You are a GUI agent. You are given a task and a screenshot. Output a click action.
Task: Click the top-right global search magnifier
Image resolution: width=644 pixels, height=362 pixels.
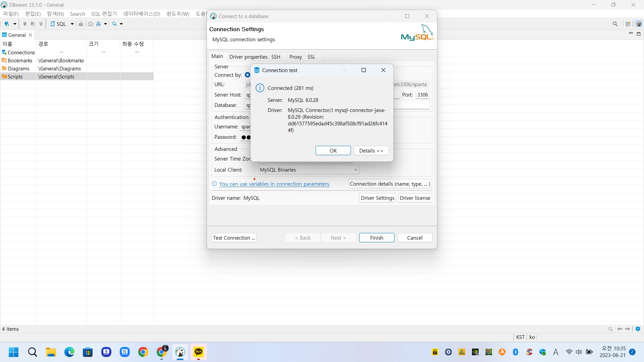pyautogui.click(x=615, y=24)
